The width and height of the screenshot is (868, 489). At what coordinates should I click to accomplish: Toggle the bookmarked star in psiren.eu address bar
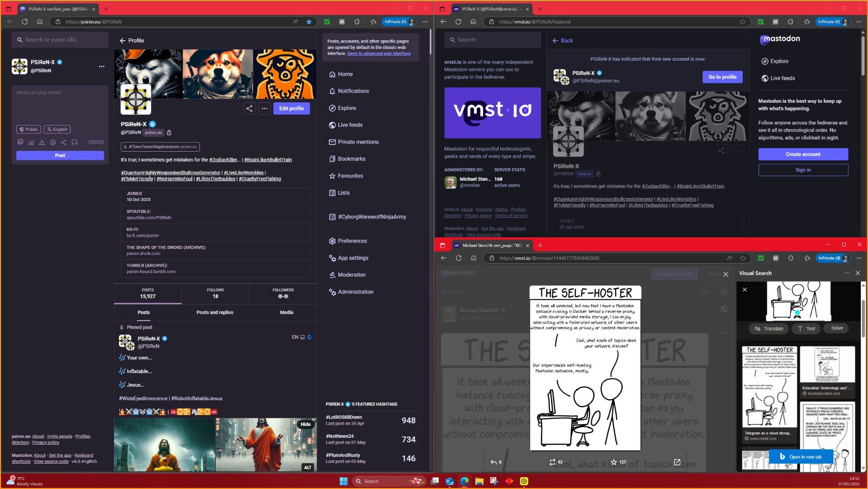309,22
